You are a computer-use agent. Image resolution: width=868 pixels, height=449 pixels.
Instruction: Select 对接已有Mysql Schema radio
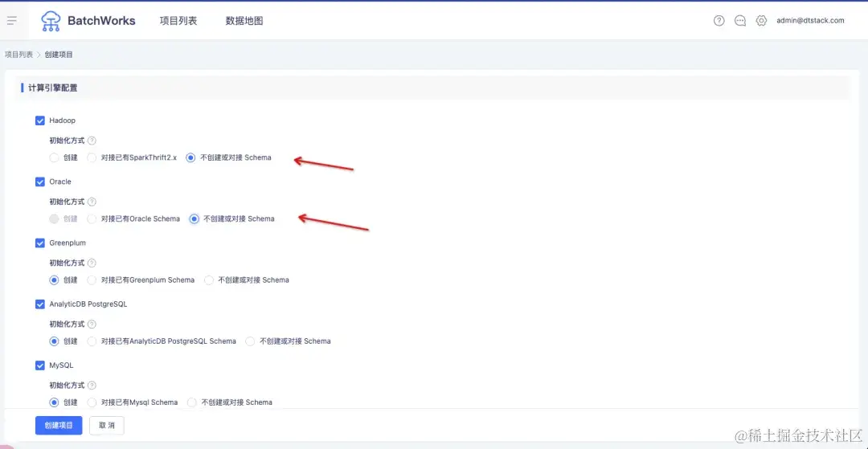92,402
